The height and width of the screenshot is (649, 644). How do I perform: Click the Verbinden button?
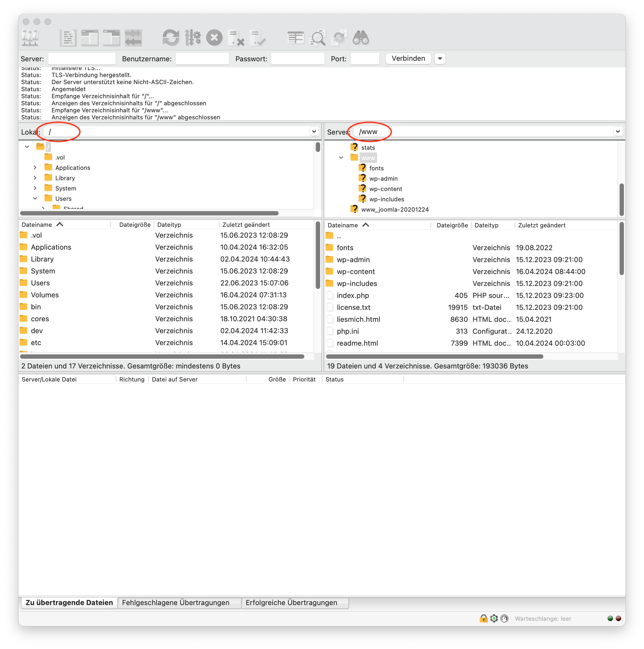click(x=408, y=58)
